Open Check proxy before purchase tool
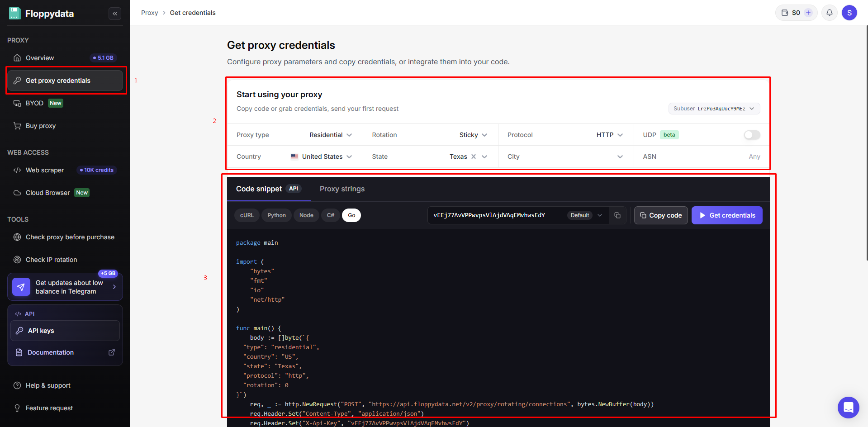 65,237
